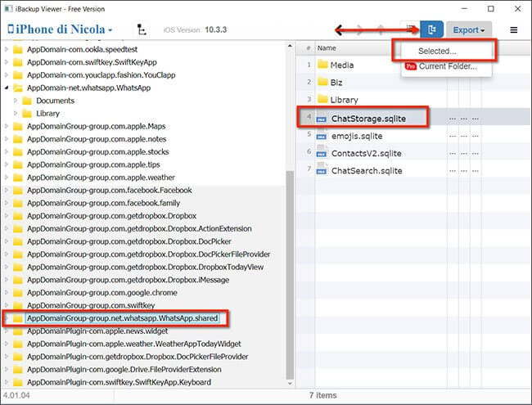Click the Documents folder icon in tree
Image resolution: width=532 pixels, height=405 pixels.
pyautogui.click(x=27, y=101)
